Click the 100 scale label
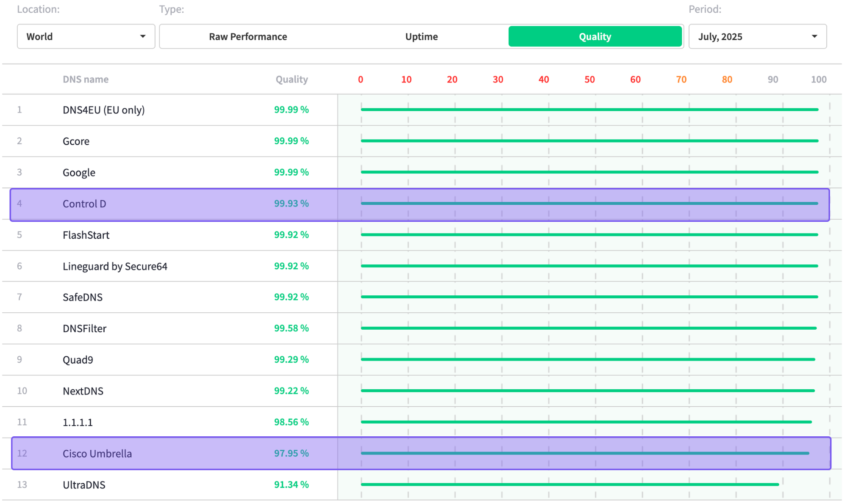The image size is (847, 504). [819, 79]
